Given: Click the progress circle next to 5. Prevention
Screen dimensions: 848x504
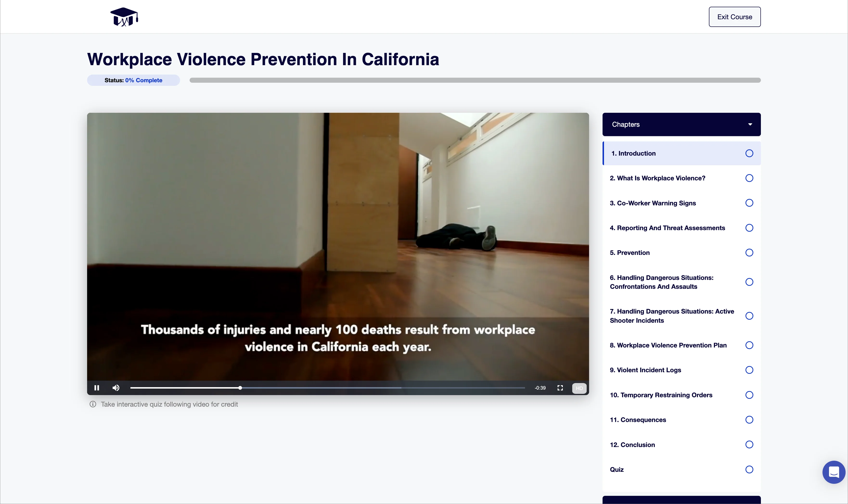Looking at the screenshot, I should 749,252.
